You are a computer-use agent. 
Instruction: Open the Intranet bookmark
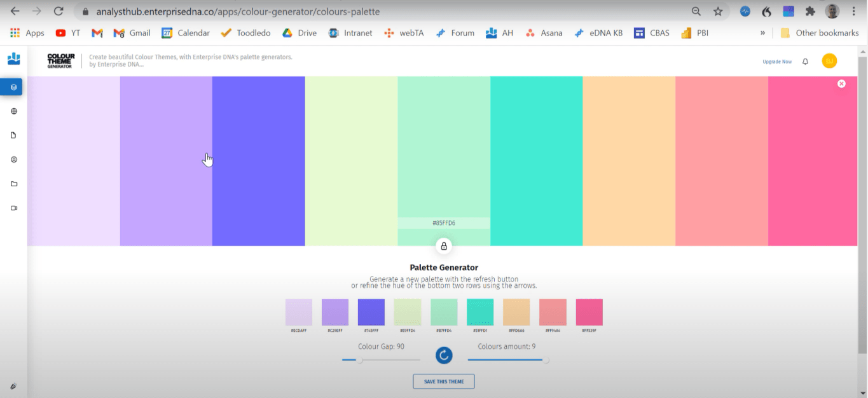click(x=350, y=33)
